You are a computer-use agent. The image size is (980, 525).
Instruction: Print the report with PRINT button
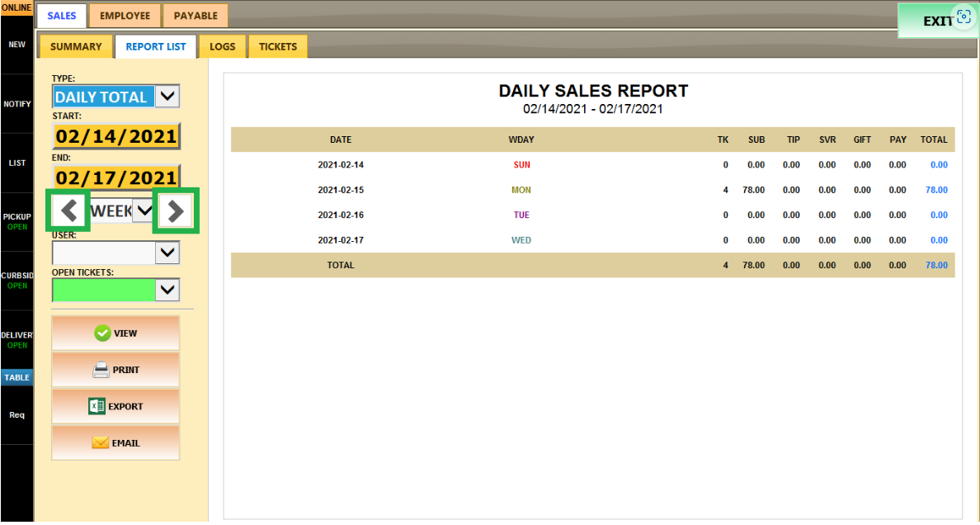pyautogui.click(x=115, y=370)
